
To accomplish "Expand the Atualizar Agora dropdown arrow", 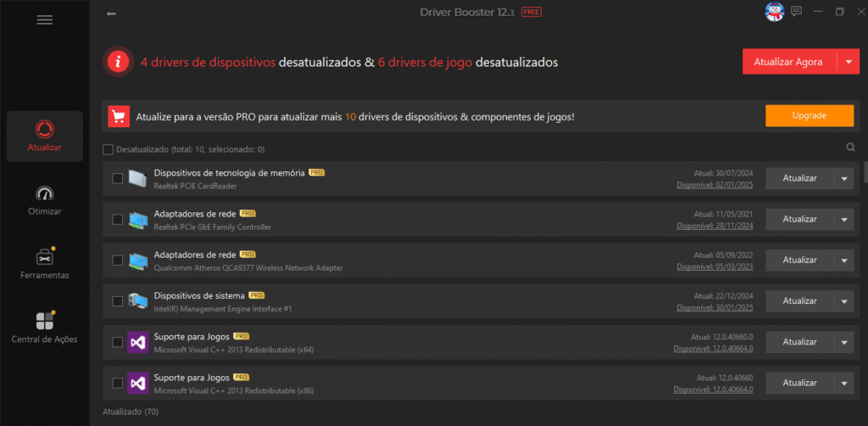I will 849,62.
